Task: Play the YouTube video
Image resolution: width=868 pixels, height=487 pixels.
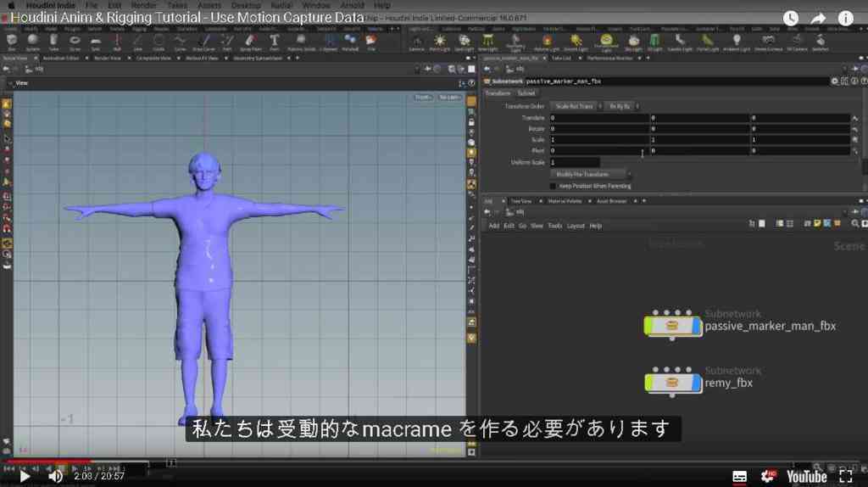Action: click(25, 477)
